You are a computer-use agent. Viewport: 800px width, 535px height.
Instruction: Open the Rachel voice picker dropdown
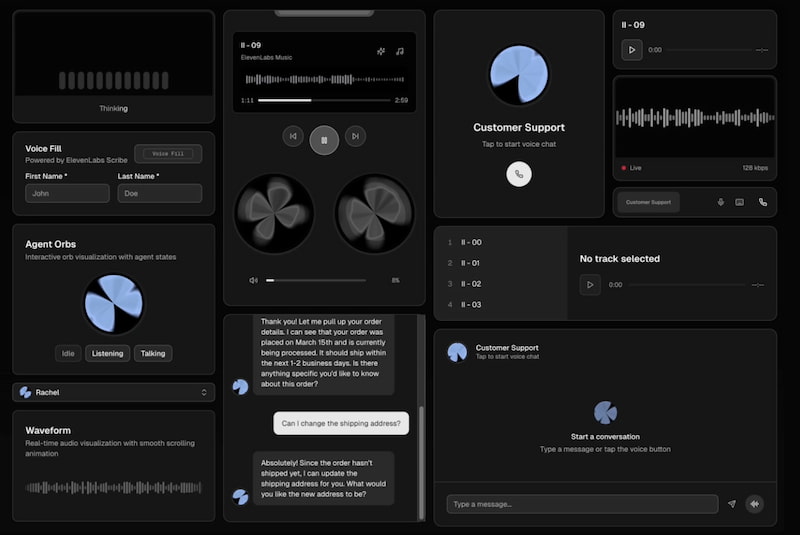[x=115, y=392]
